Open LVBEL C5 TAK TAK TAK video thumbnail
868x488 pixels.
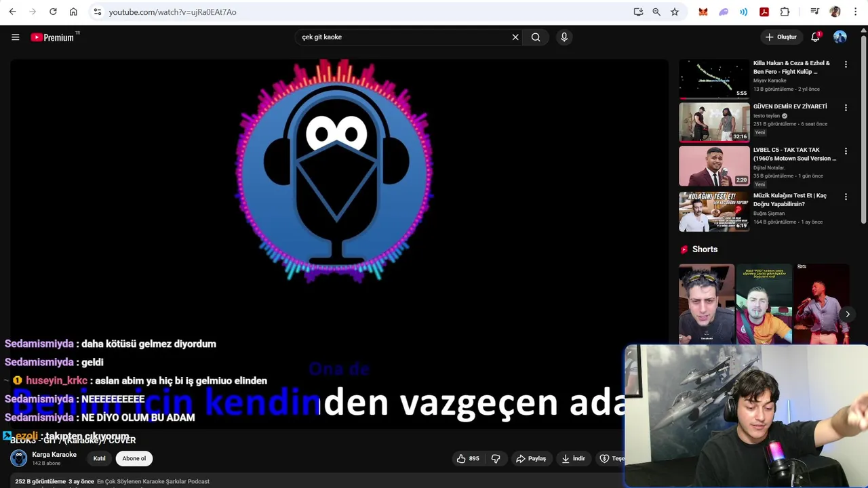(x=714, y=166)
